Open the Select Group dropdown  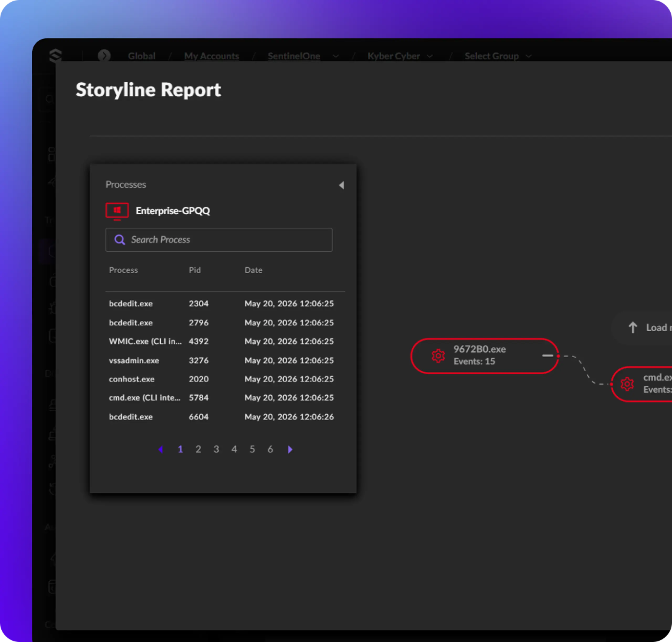click(498, 56)
